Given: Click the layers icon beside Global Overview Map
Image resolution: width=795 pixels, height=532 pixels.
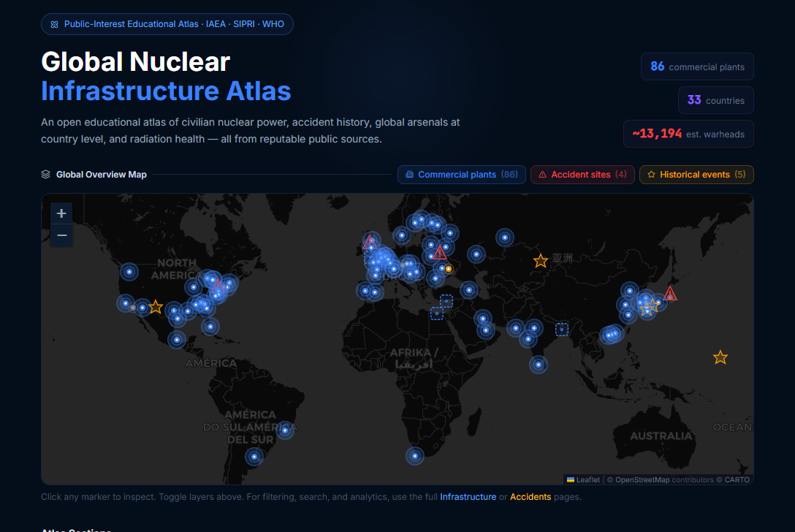Looking at the screenshot, I should point(44,174).
